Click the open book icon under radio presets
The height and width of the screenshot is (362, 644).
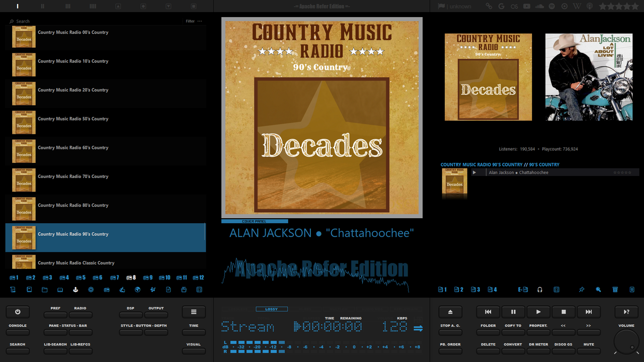click(60, 290)
